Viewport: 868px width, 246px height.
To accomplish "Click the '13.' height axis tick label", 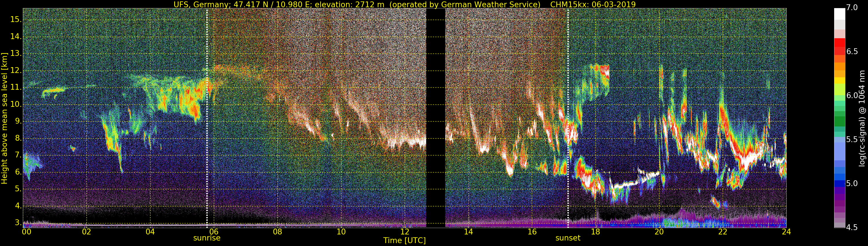I will pos(16,54).
